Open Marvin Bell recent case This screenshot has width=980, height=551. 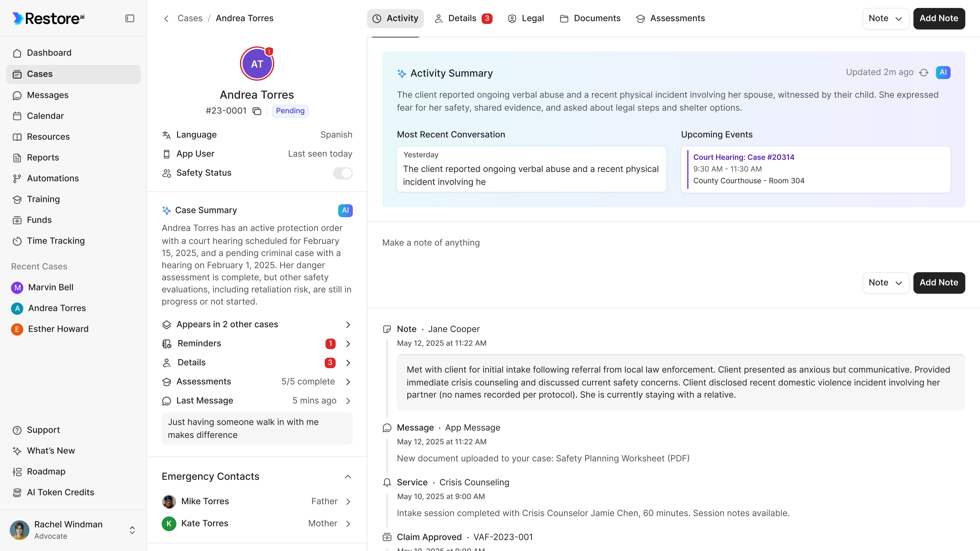(50, 287)
